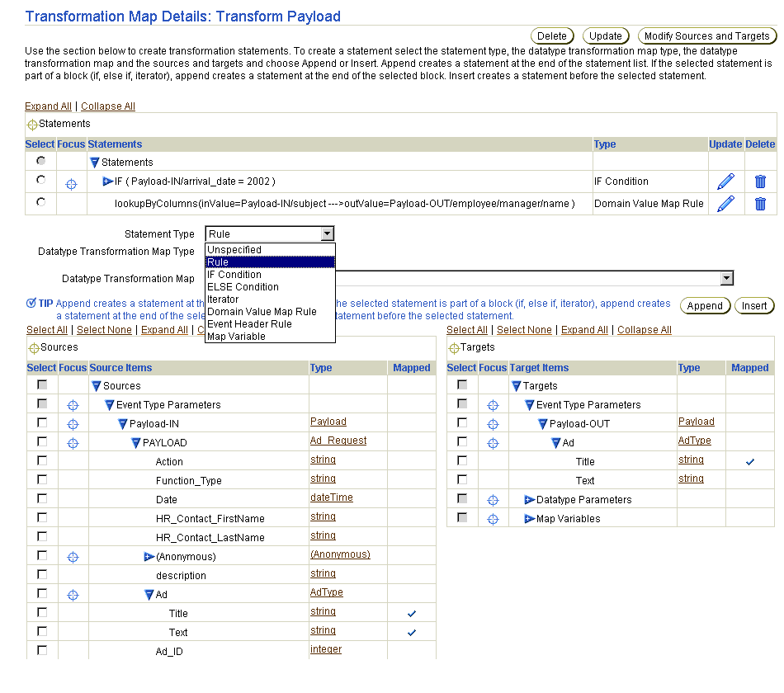Check the Function_Type source checkbox
Screen dimensions: 784x693
pos(42,479)
